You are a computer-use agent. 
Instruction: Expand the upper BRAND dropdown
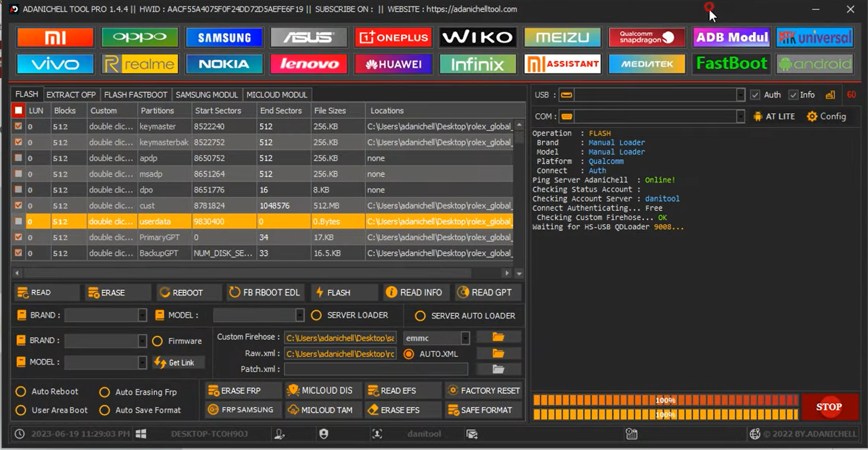[x=142, y=315]
